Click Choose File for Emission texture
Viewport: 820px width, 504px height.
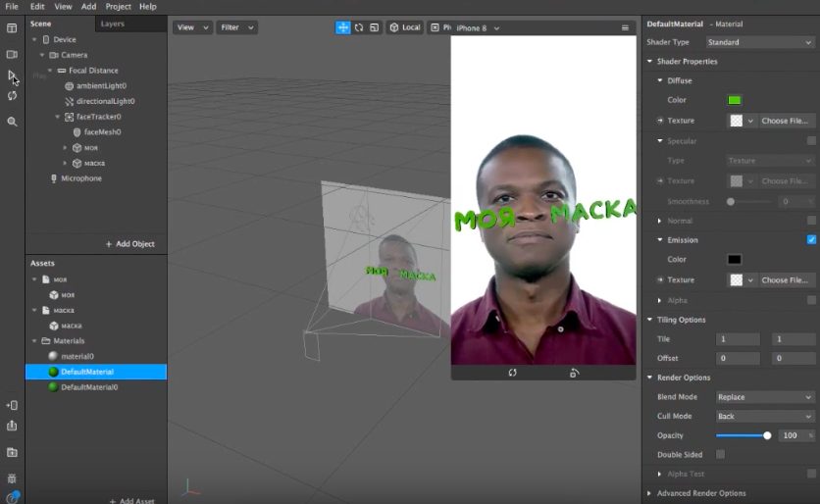[785, 280]
